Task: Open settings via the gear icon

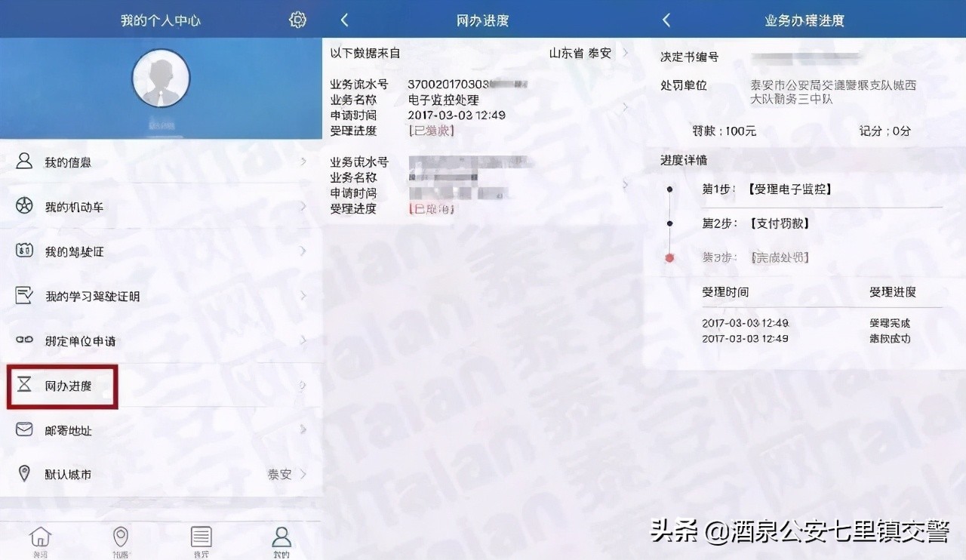Action: [298, 20]
